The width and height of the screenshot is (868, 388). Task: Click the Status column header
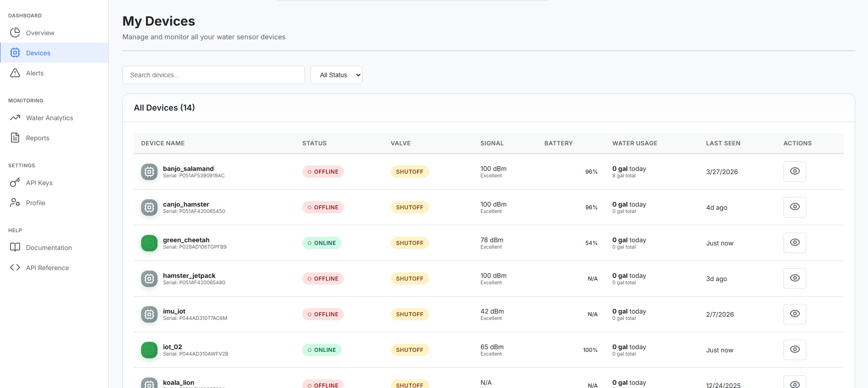[x=315, y=143]
